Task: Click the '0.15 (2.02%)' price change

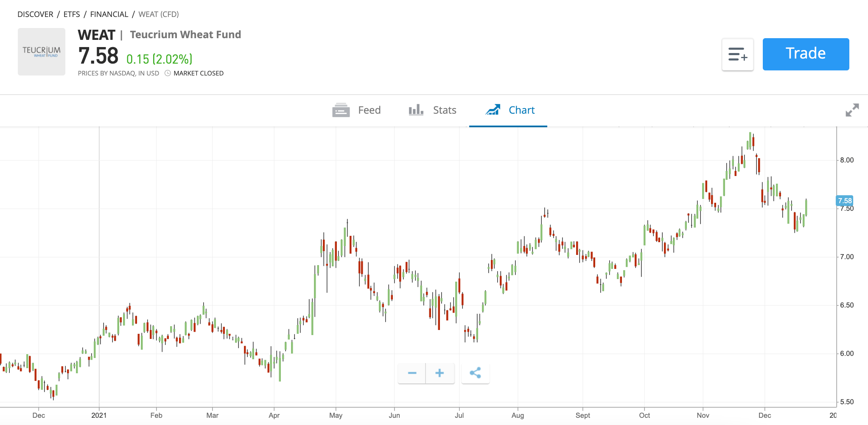Action: pos(160,59)
